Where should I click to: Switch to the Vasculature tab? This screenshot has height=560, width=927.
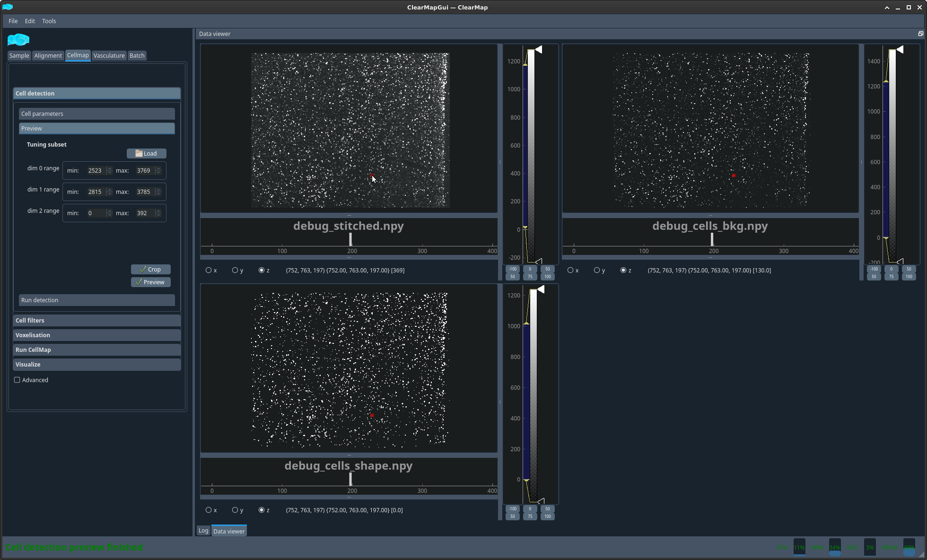109,55
